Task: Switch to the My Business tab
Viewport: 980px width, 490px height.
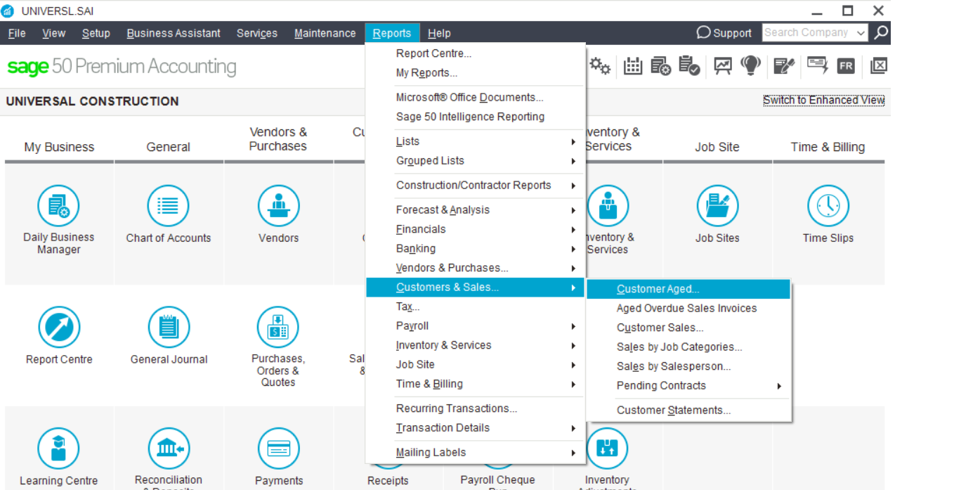Action: click(59, 147)
